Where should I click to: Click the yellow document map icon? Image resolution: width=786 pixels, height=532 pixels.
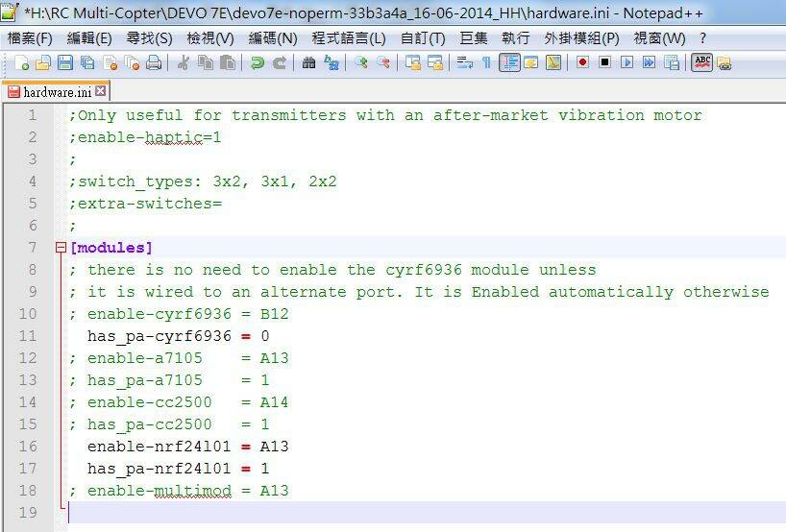(x=553, y=62)
